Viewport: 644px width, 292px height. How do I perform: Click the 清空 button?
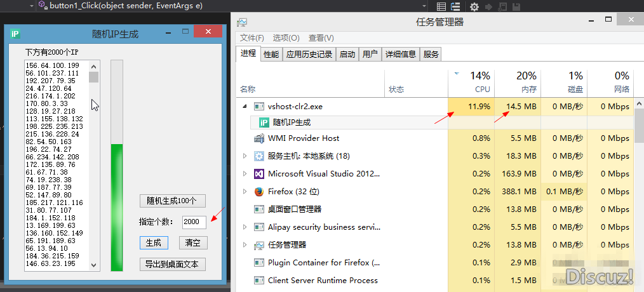pyautogui.click(x=192, y=242)
